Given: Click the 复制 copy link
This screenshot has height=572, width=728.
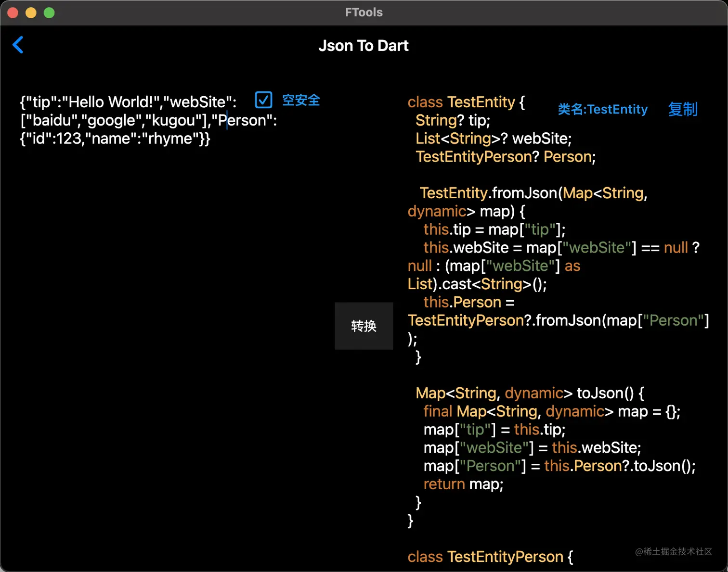Looking at the screenshot, I should [683, 109].
